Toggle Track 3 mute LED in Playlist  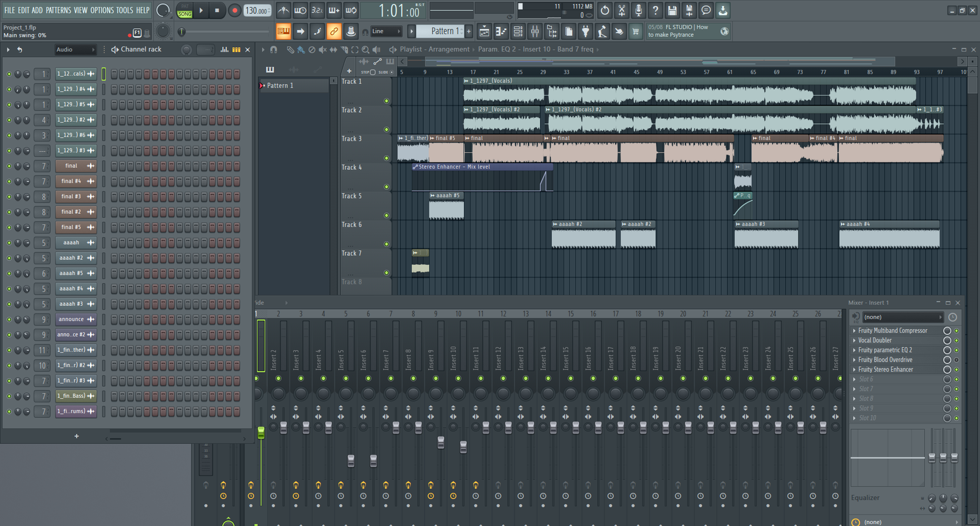pos(386,158)
